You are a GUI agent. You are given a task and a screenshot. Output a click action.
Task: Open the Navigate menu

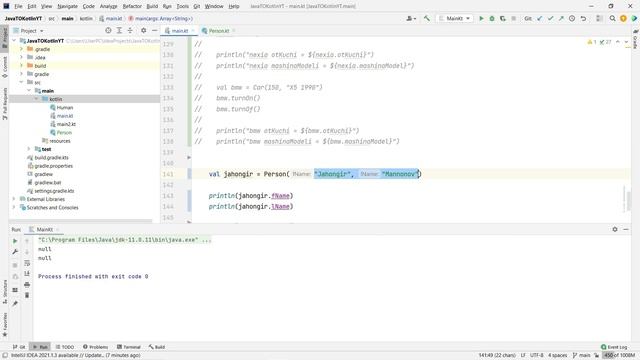(67, 7)
